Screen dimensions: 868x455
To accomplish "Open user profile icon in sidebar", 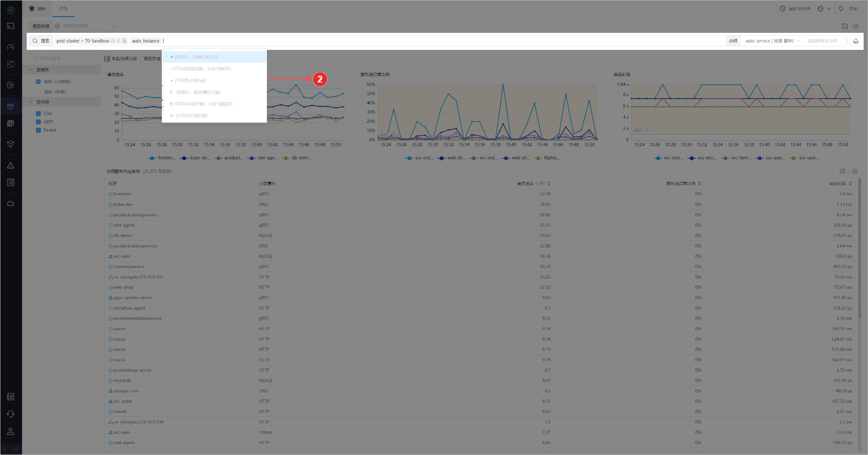I will 11,431.
